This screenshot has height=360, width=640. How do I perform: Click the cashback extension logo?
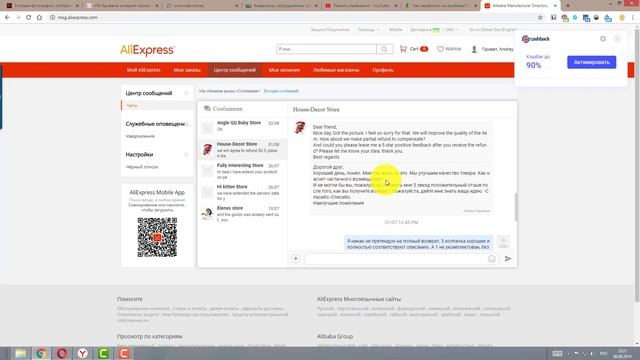[536, 39]
